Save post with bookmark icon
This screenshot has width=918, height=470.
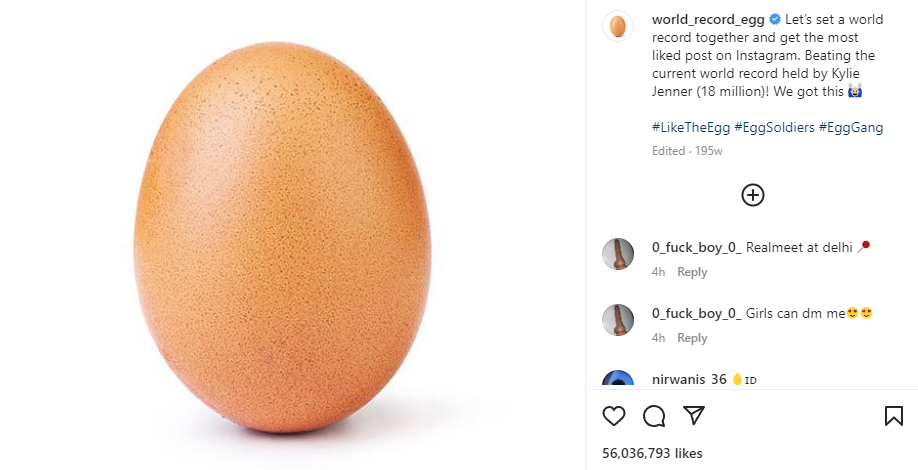pos(894,416)
